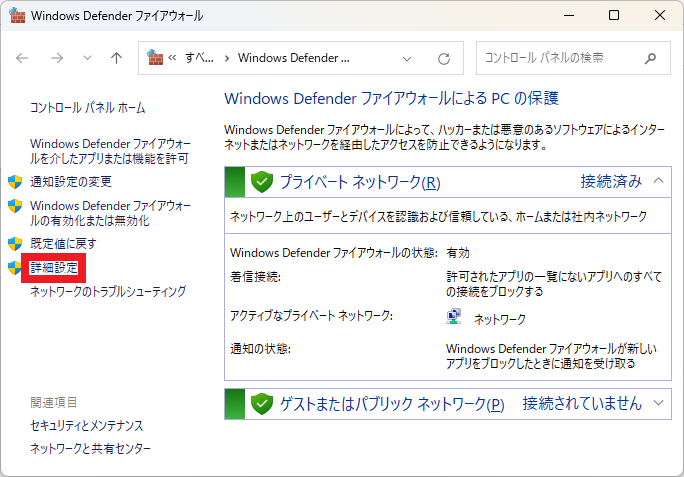The image size is (684, 477).
Task: Click the shield icon beside 通知設定の変更
Action: [15, 182]
